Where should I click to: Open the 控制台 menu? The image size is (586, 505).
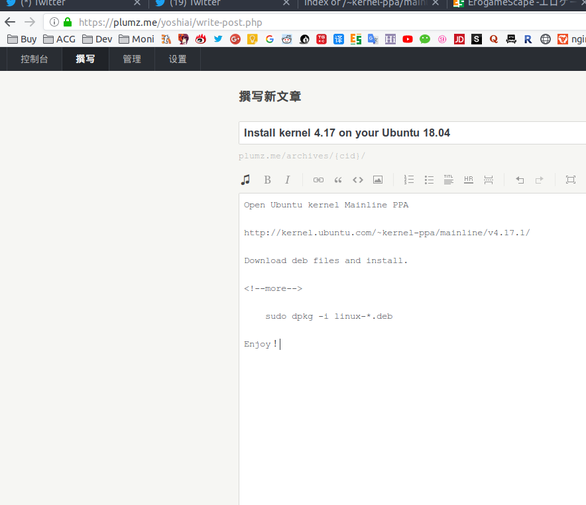pos(34,59)
